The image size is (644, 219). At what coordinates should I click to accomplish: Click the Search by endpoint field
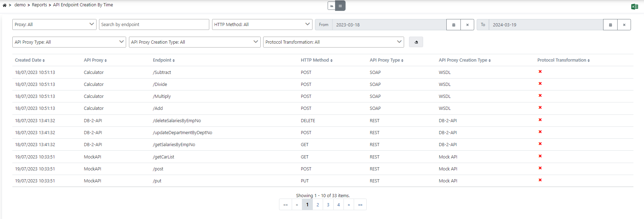(154, 24)
